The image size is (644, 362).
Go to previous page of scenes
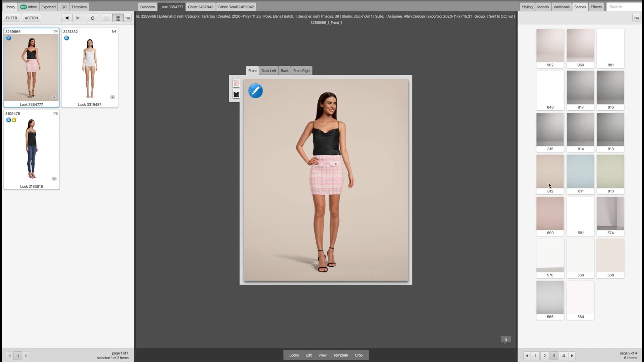(527, 356)
